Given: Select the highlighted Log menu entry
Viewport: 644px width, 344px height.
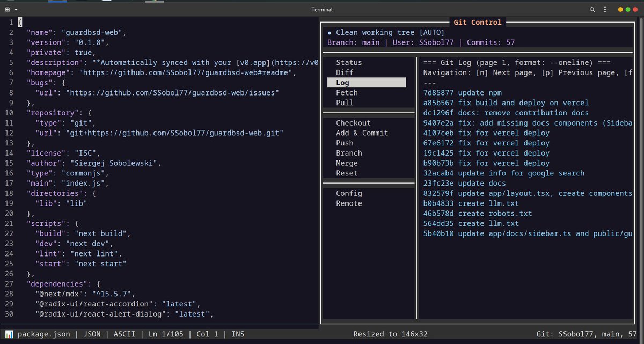Looking at the screenshot, I should pos(367,83).
